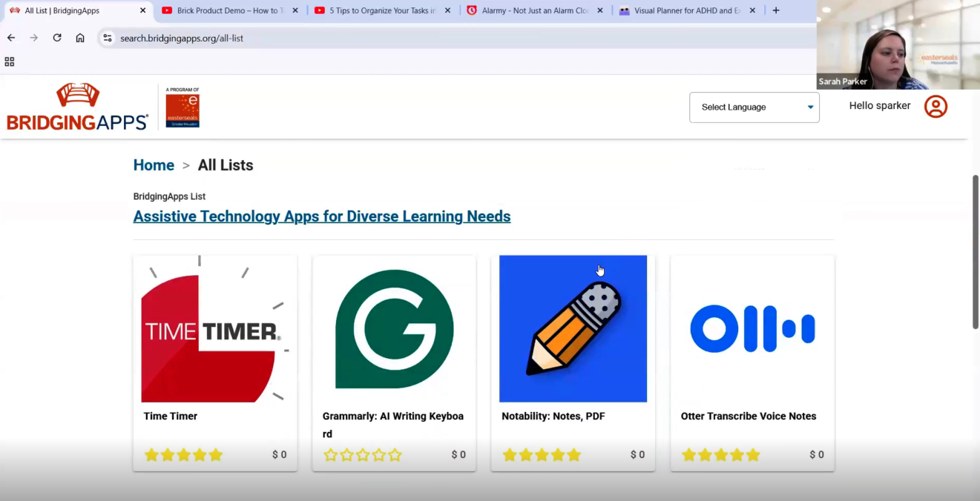
Task: Open the Select Language dropdown
Action: [x=754, y=107]
